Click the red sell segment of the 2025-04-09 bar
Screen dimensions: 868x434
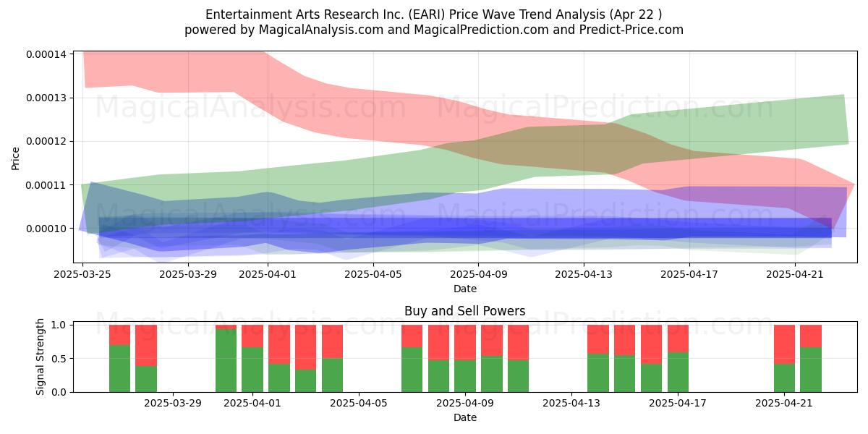tap(465, 343)
